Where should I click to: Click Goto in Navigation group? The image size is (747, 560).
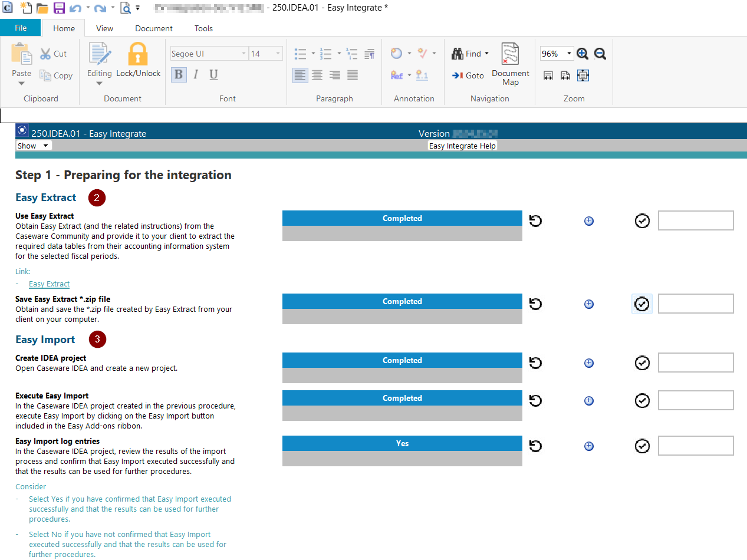click(x=468, y=75)
